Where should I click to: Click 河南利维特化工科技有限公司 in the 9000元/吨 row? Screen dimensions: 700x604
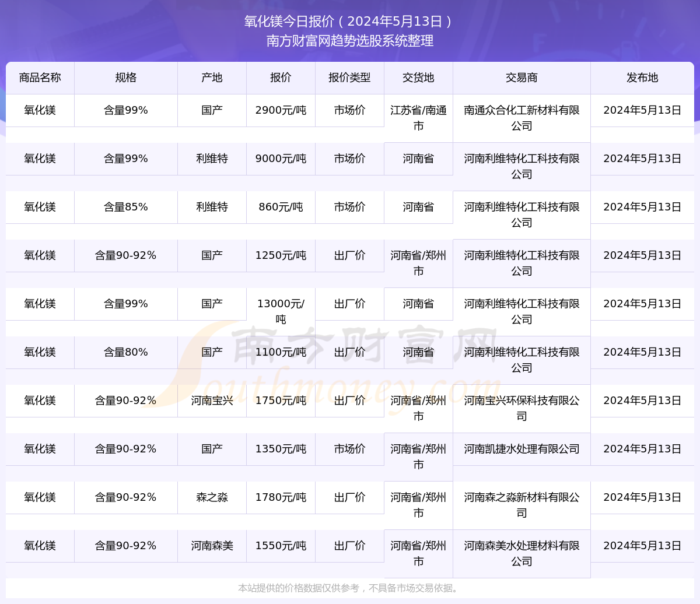(521, 166)
